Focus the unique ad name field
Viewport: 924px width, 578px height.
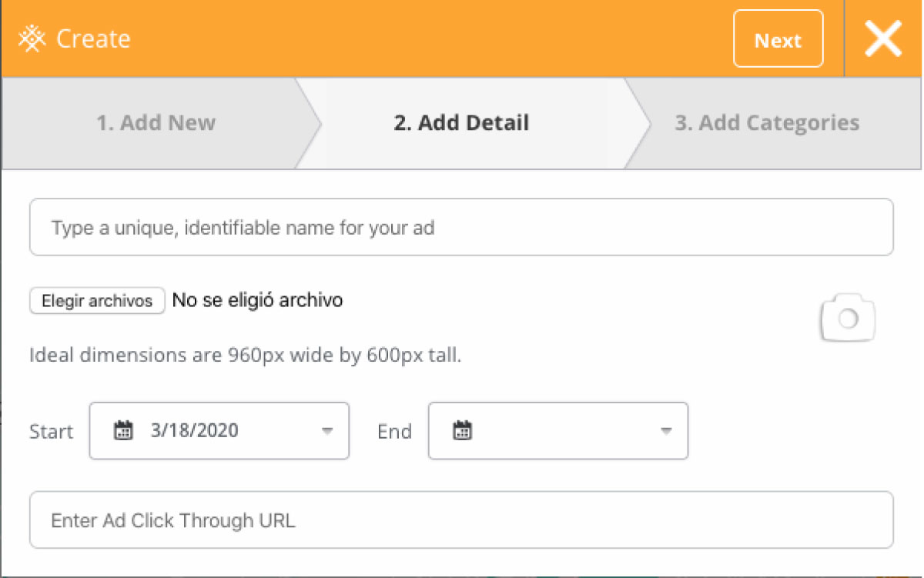point(461,228)
